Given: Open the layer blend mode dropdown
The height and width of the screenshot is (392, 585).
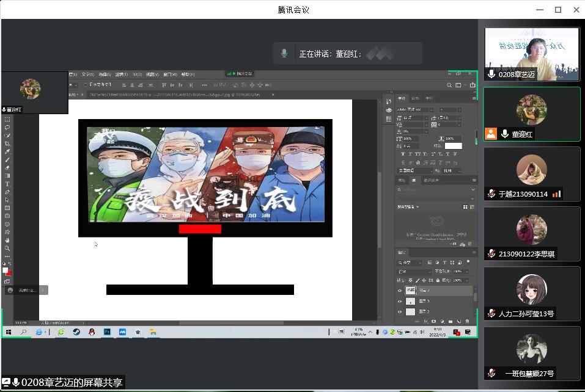Looking at the screenshot, I should click(414, 272).
